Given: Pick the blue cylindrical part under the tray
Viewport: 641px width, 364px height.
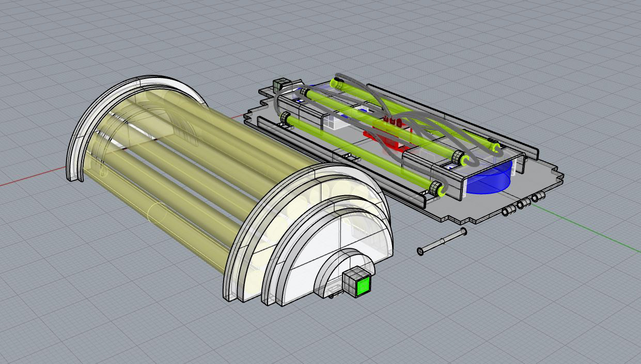Looking at the screenshot, I should coord(489,177).
